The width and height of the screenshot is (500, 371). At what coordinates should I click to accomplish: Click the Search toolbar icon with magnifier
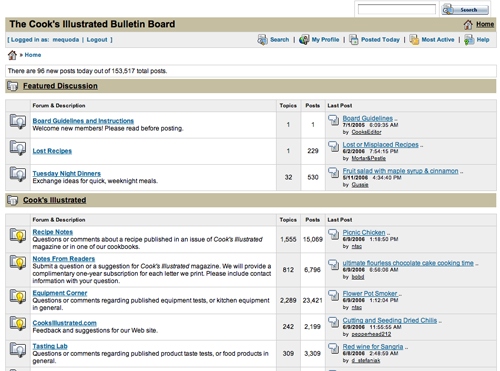(262, 40)
